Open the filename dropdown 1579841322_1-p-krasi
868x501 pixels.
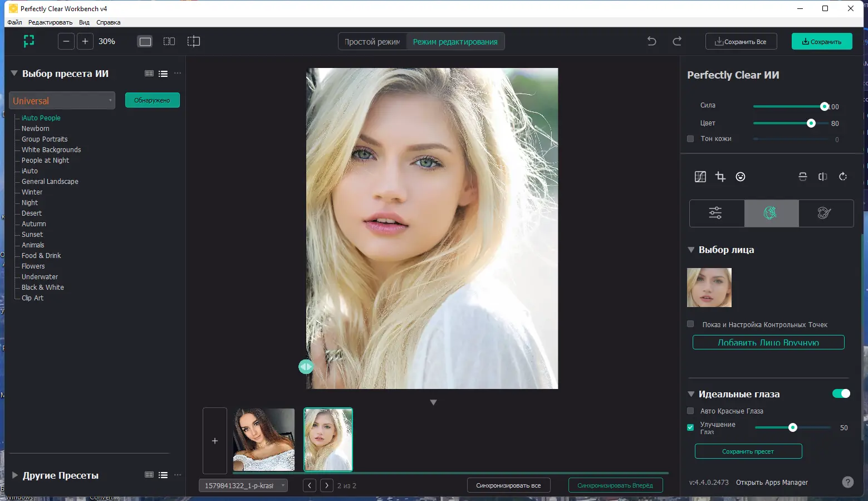pos(243,485)
